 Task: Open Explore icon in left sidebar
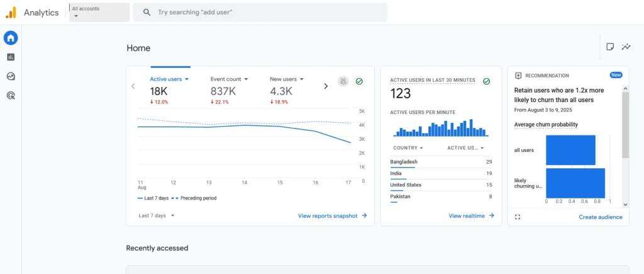coord(11,76)
